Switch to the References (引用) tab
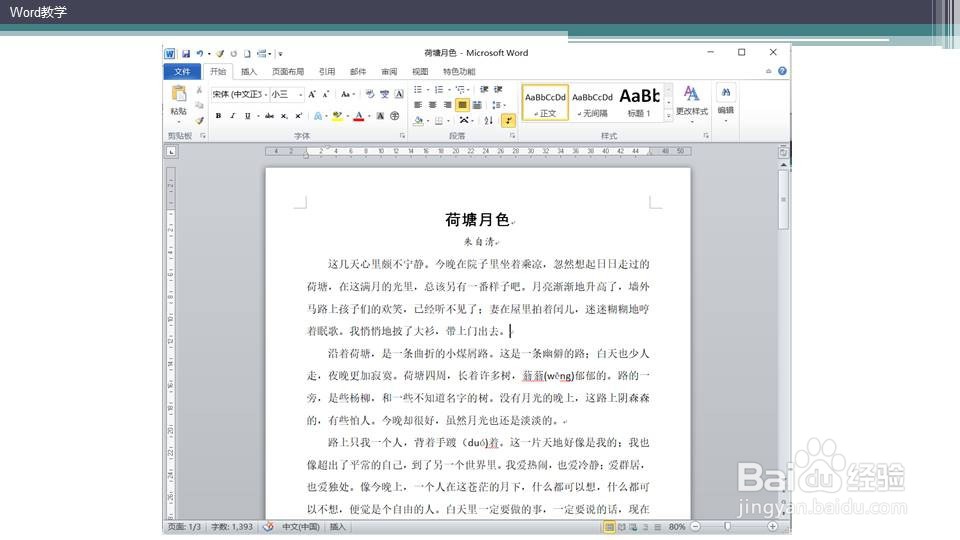 [327, 72]
